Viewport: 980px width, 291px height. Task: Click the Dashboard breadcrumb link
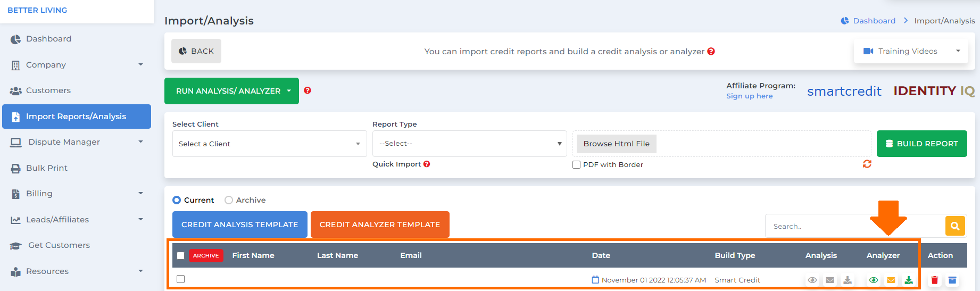pyautogui.click(x=874, y=21)
